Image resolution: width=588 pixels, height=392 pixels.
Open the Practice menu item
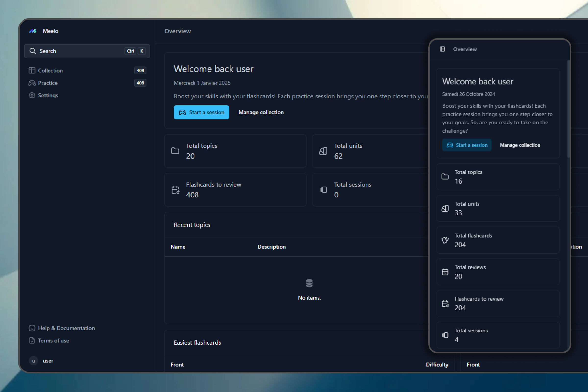pos(48,83)
